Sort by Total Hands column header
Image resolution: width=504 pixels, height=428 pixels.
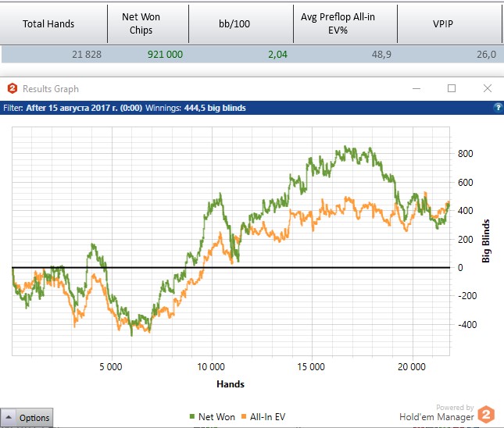pyautogui.click(x=53, y=23)
